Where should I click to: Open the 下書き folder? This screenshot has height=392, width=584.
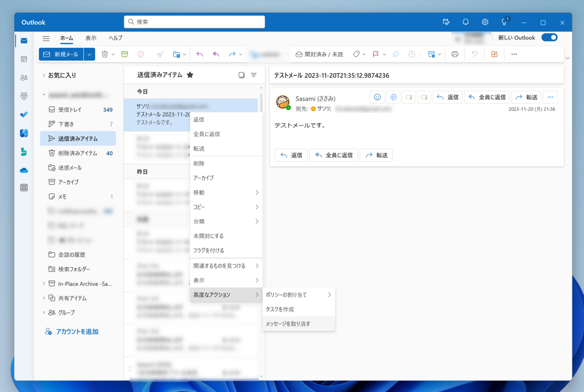[x=78, y=124]
